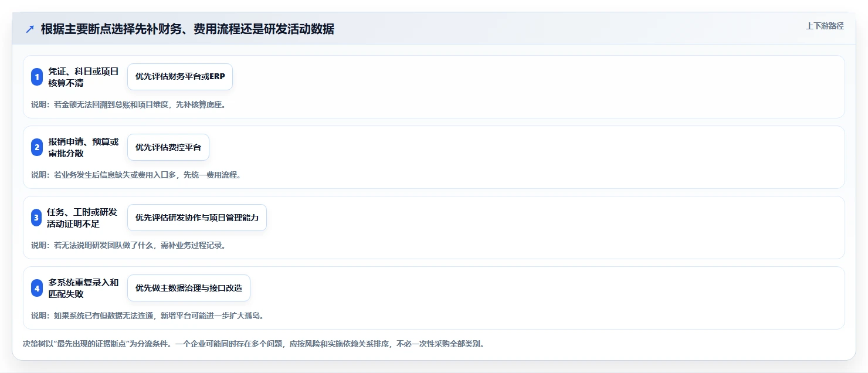Click the step 1 number badge
This screenshot has height=373, width=868.
pyautogui.click(x=37, y=77)
